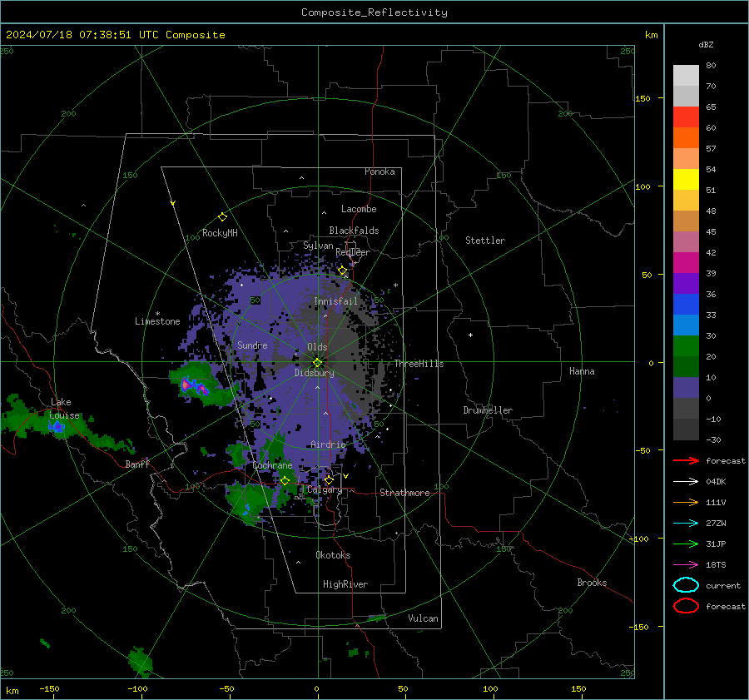Click the Composite_Reflectivity title
Image resolution: width=749 pixels, height=700 pixels.
[374, 12]
